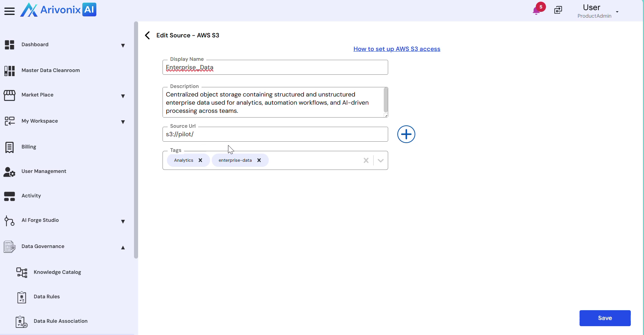This screenshot has width=644, height=335.
Task: Navigate to User Management
Action: pos(44,171)
